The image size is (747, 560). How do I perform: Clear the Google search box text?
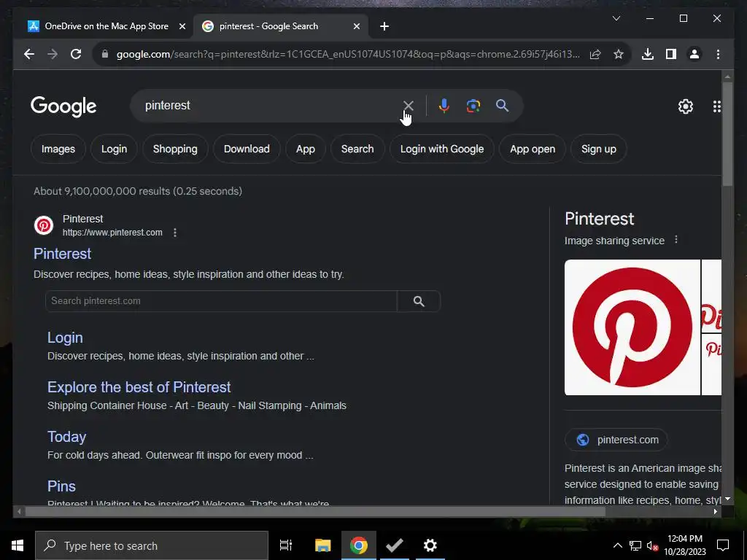tap(409, 106)
